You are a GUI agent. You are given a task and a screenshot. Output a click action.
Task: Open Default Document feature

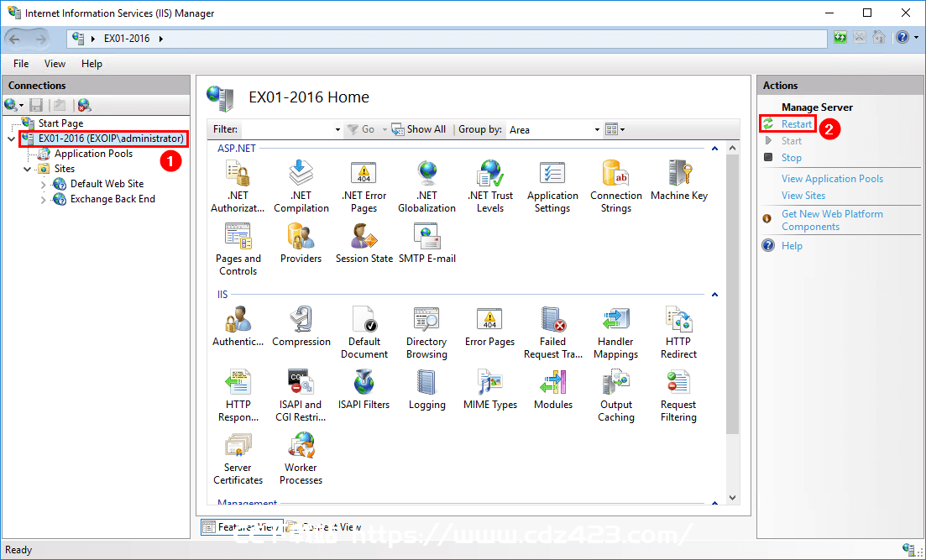click(x=364, y=332)
